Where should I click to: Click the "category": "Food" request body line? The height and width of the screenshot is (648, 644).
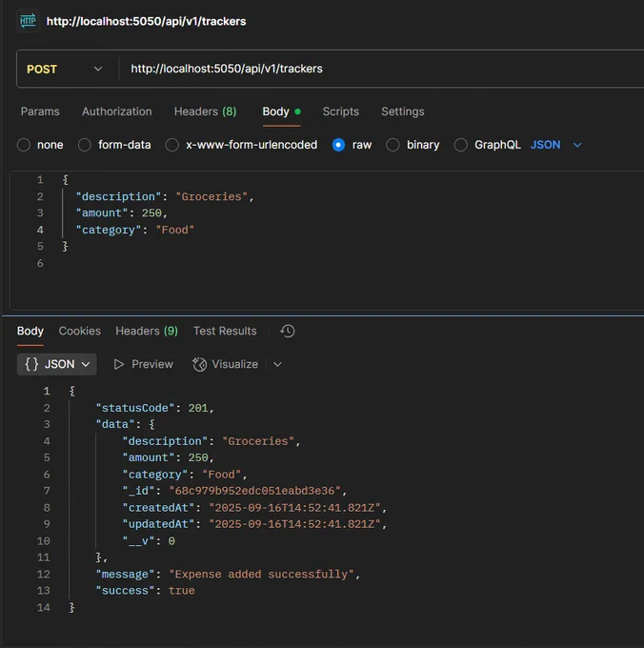(134, 230)
